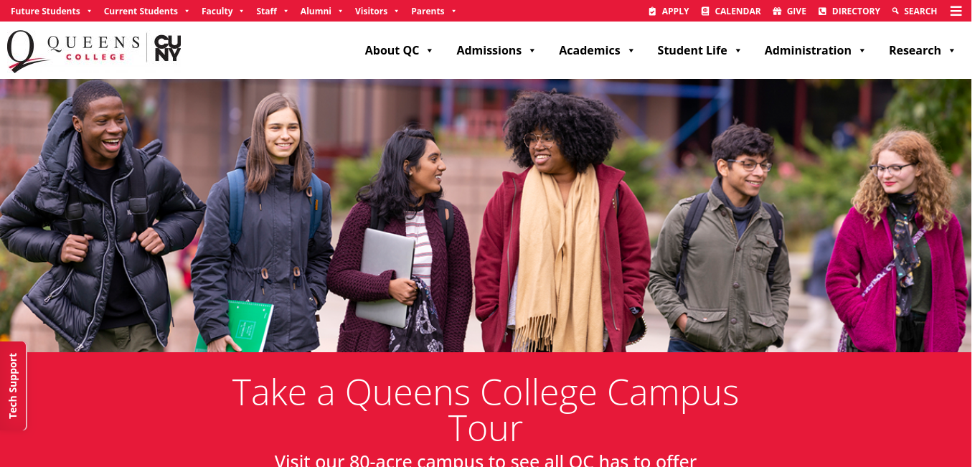The height and width of the screenshot is (467, 980).
Task: Open the hamburger menu icon
Action: tap(956, 11)
